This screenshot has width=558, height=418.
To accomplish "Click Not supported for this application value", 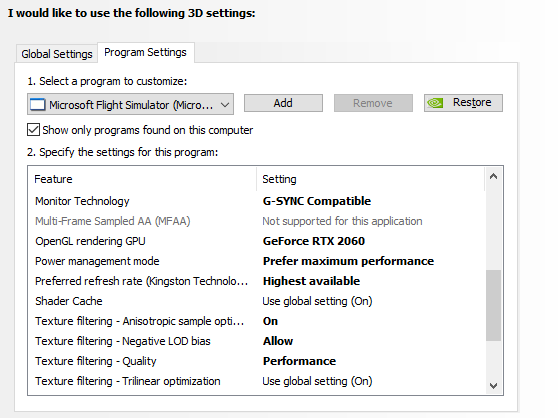I will click(342, 221).
